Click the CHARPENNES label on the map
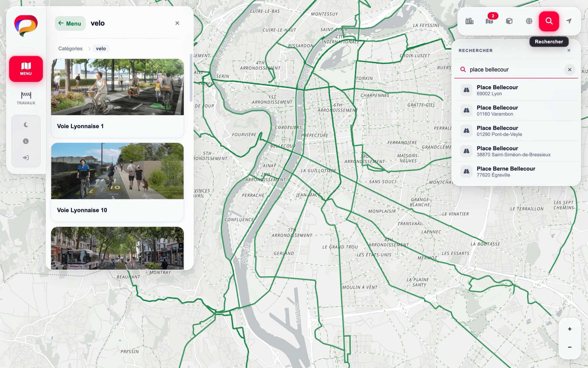Viewport: 588px width, 368px height. coord(375,96)
